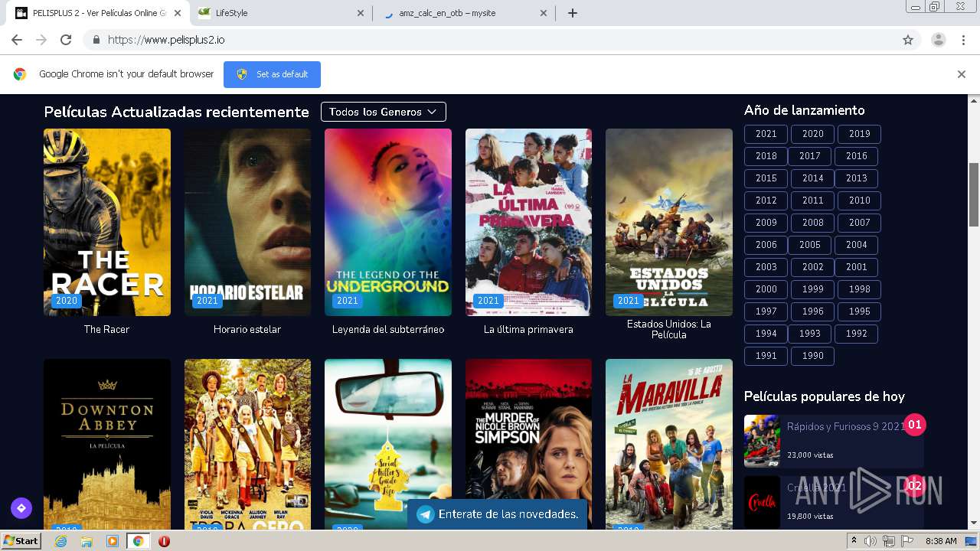Click the scrollbar down arrow
The height and width of the screenshot is (551, 980).
pos(974,524)
